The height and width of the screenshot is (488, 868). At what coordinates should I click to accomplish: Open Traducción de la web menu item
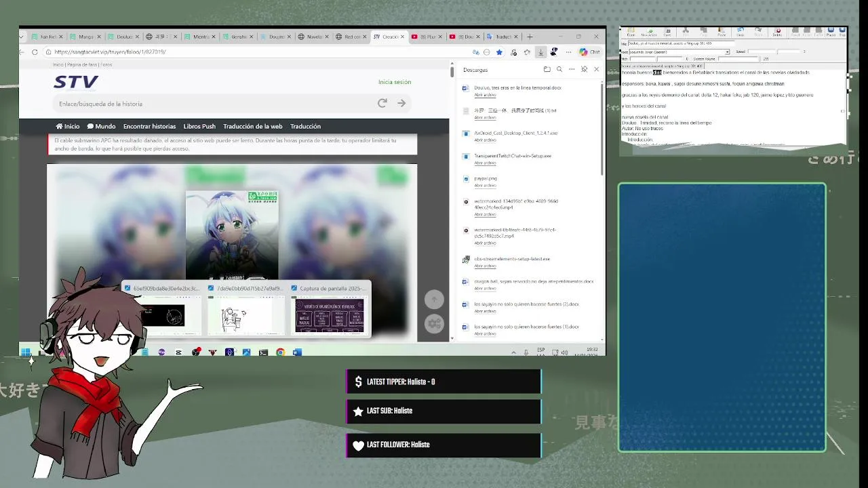click(x=253, y=126)
